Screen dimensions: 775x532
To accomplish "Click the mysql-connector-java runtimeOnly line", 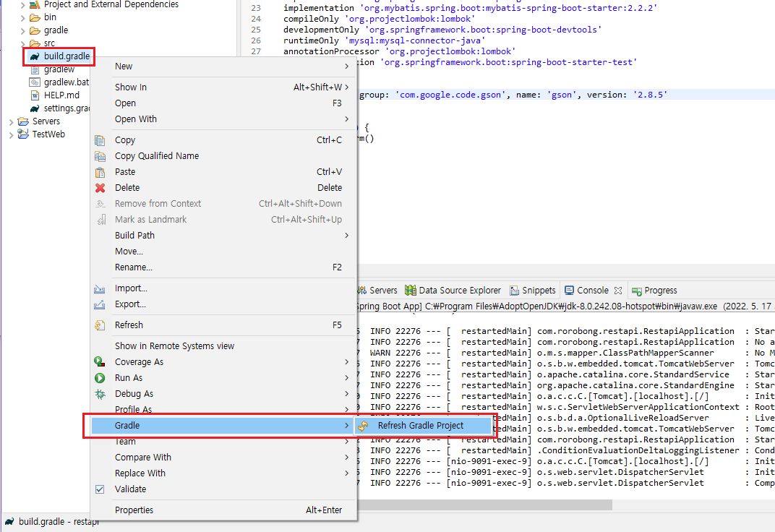I will pyautogui.click(x=384, y=40).
